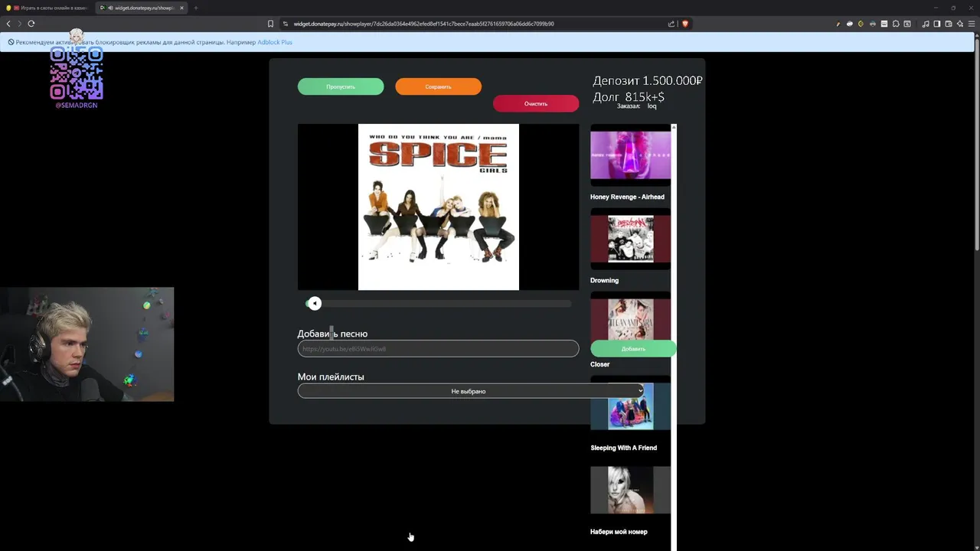
Task: Click the red Очистить button
Action: [x=536, y=103]
